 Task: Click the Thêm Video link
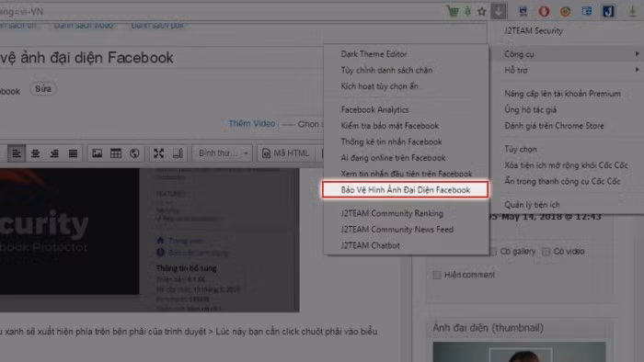(252, 123)
